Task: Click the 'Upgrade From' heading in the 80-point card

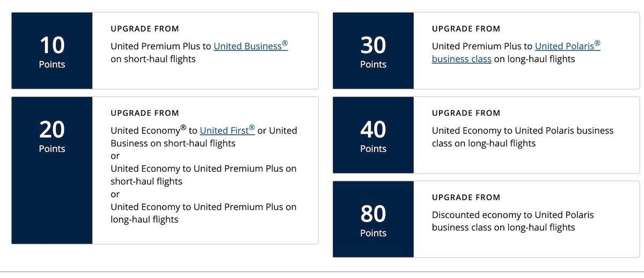Action: pos(466,197)
